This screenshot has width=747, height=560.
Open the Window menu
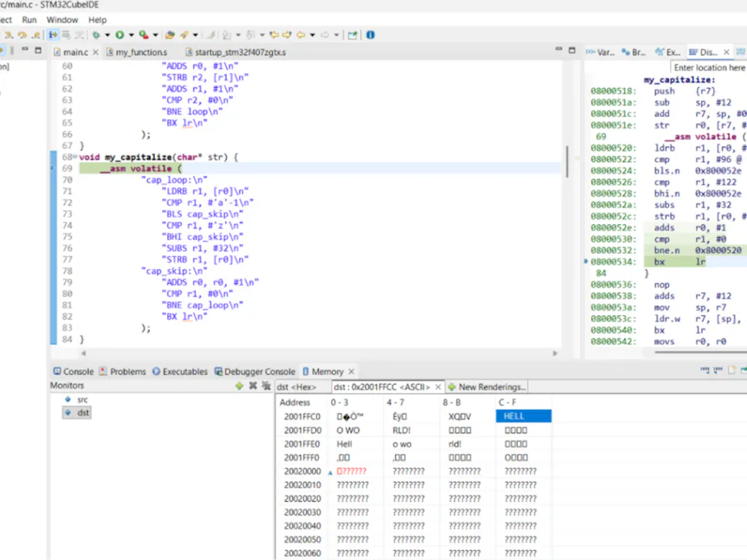tap(62, 20)
